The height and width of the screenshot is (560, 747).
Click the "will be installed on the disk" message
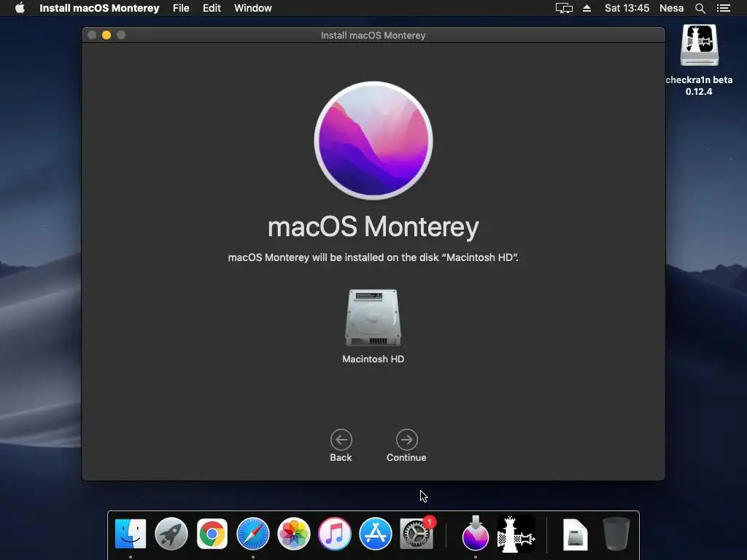click(373, 257)
